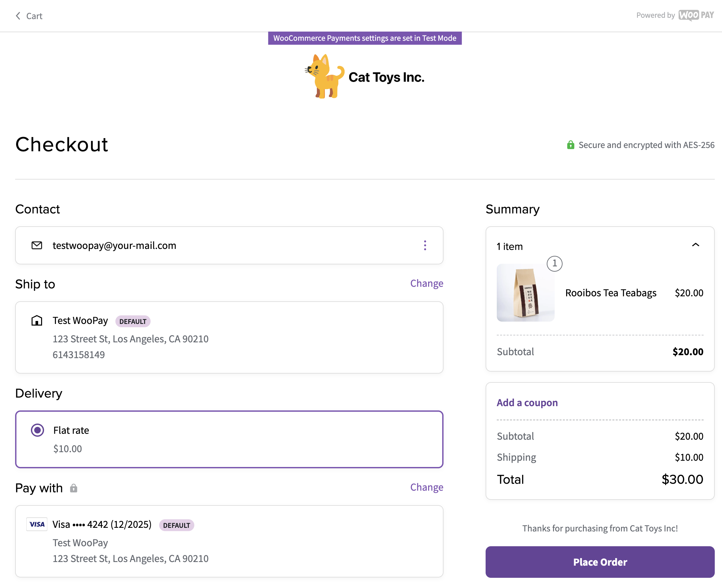Go back to Cart link
Screen dimensions: 722x588
[34, 16]
